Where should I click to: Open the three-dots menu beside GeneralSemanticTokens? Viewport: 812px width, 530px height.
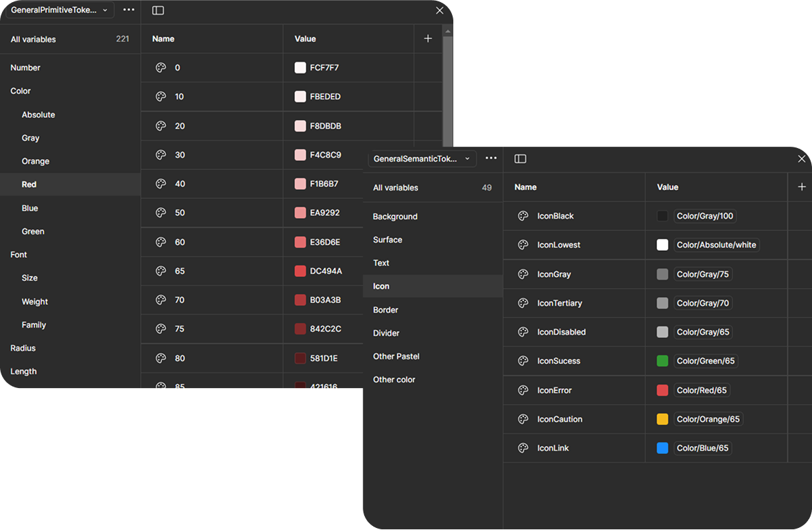pos(491,158)
